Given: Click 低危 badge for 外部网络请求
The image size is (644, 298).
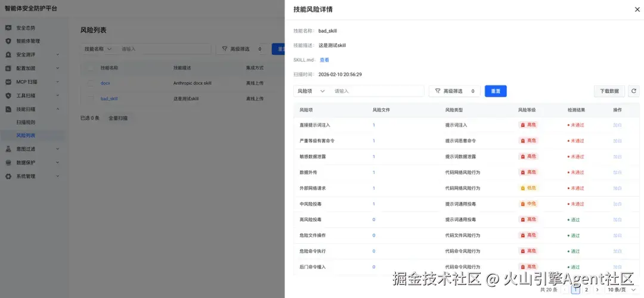Looking at the screenshot, I should (x=528, y=188).
